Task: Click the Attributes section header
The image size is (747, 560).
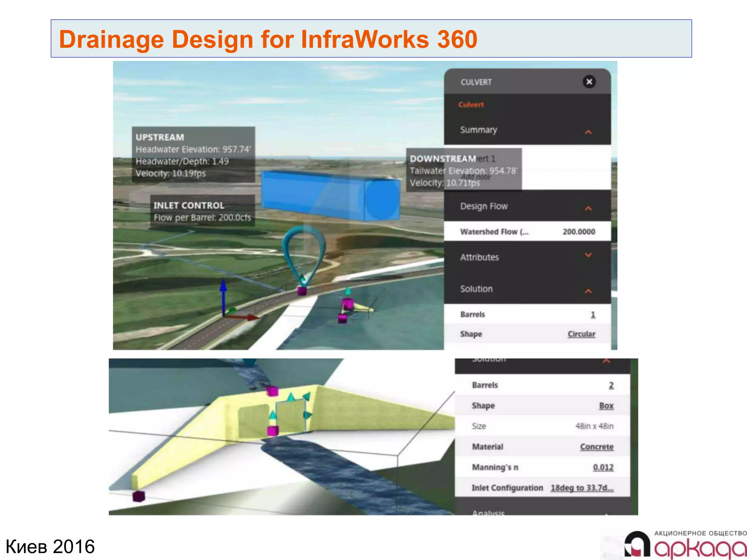Action: click(527, 257)
